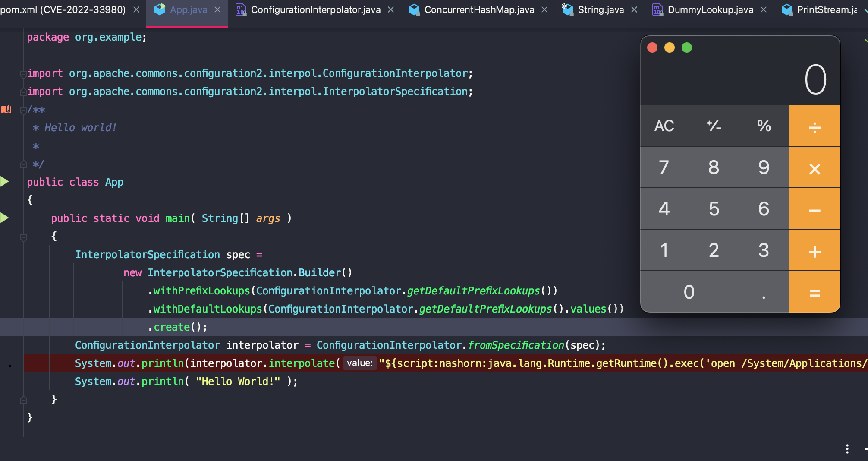The height and width of the screenshot is (461, 868).
Task: Click the inspection checkmark indicator
Action: click(865, 41)
